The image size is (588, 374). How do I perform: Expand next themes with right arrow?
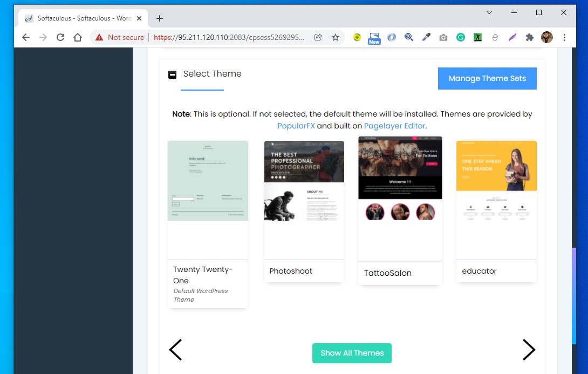(529, 350)
